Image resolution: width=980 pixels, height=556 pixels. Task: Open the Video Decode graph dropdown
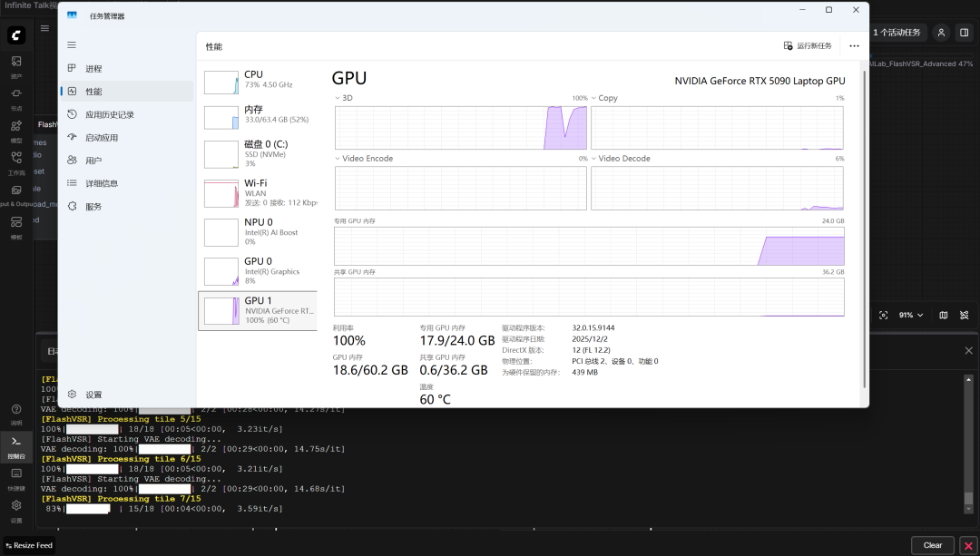pos(622,159)
